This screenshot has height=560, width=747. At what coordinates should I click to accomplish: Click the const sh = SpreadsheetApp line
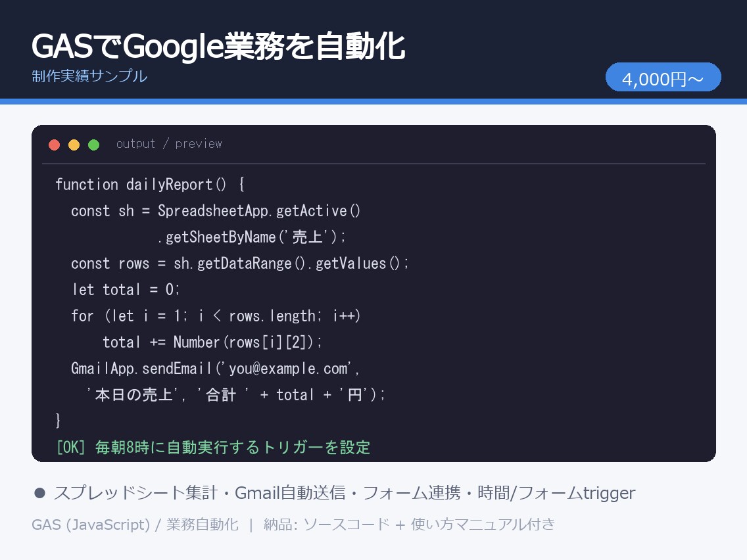click(215, 210)
